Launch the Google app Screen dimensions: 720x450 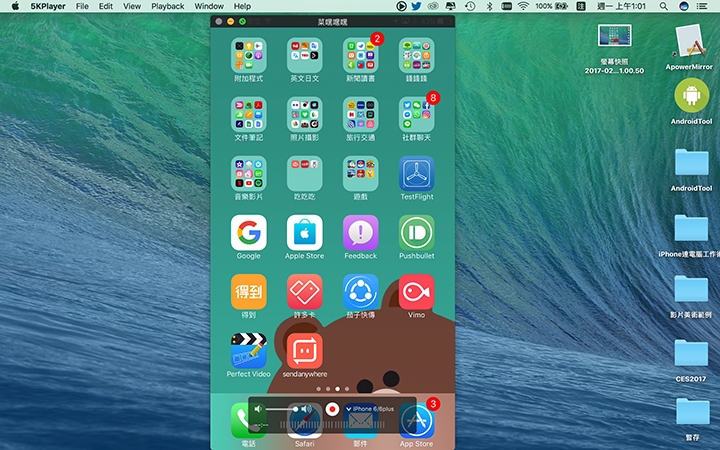tap(248, 233)
